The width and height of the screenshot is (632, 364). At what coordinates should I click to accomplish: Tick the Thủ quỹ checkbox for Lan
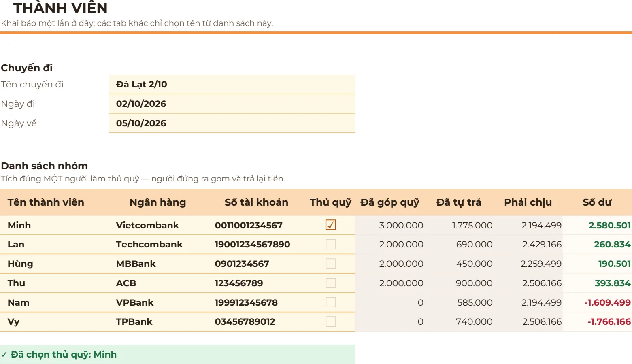(x=330, y=244)
